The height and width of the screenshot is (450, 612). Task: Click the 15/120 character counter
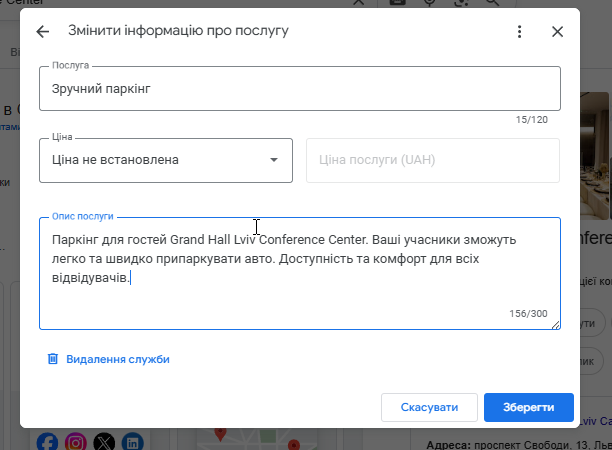532,119
